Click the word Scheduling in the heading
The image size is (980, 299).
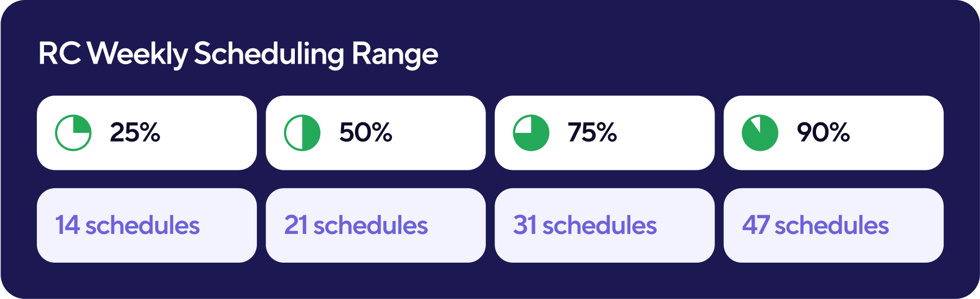[269, 54]
